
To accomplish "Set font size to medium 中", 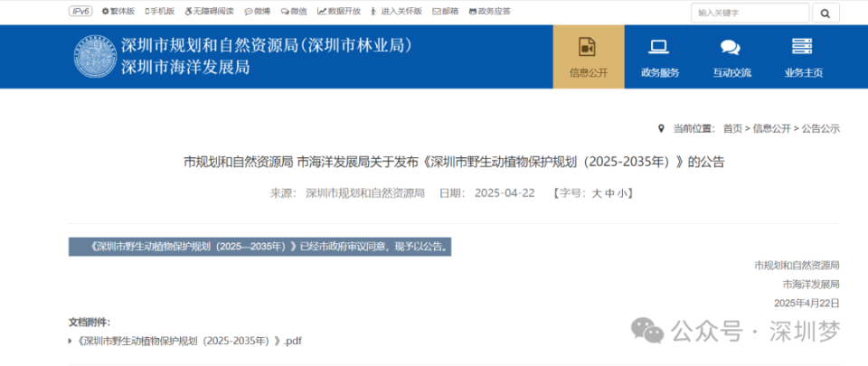I will [x=609, y=193].
